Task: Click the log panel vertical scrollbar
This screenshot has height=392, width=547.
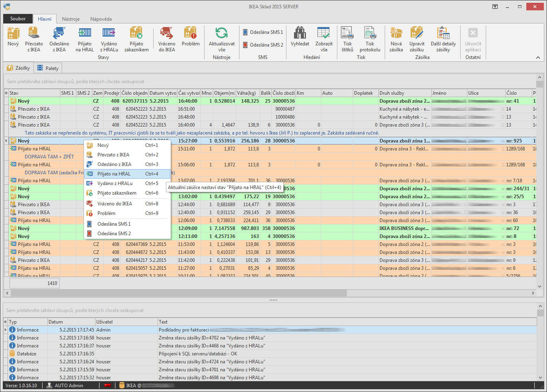Action: coord(540,342)
